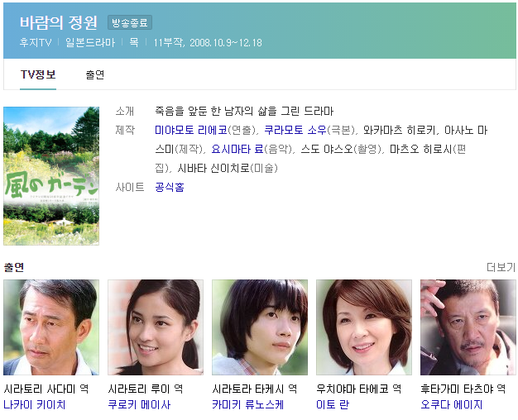This screenshot has height=420, width=518.
Task: Click 오쿠다 에이지 cast photo
Action: point(468,327)
